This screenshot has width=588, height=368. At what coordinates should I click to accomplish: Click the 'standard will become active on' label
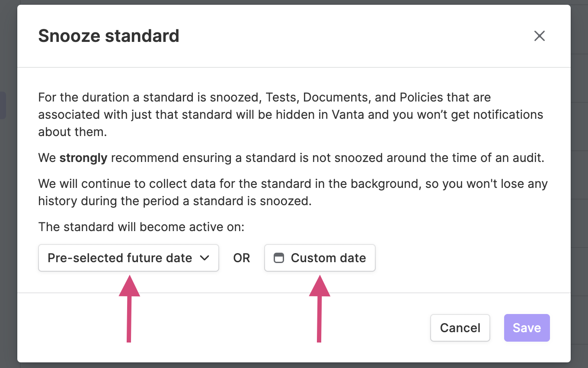(141, 227)
